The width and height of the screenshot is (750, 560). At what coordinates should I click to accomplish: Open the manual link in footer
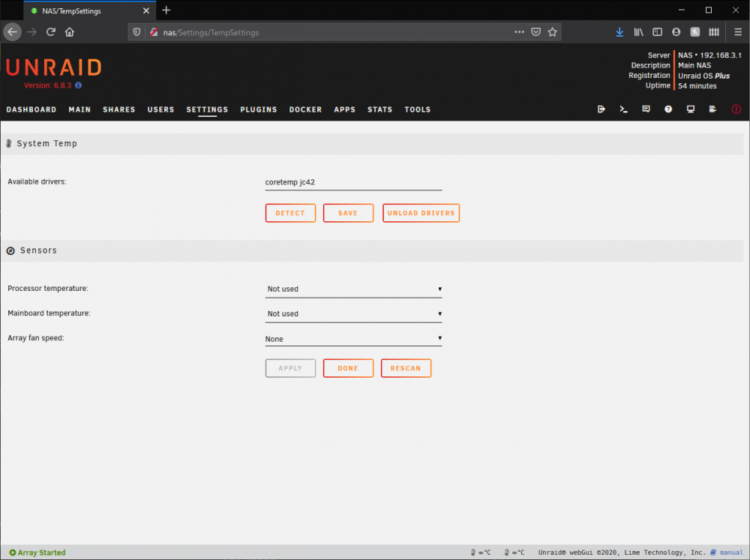point(730,553)
